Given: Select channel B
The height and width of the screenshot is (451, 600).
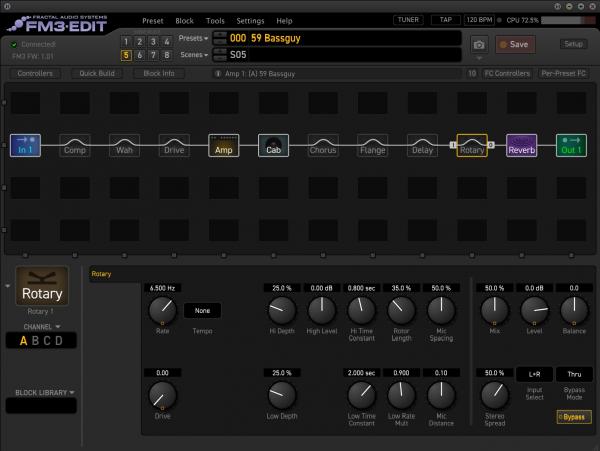Looking at the screenshot, I should (35, 341).
